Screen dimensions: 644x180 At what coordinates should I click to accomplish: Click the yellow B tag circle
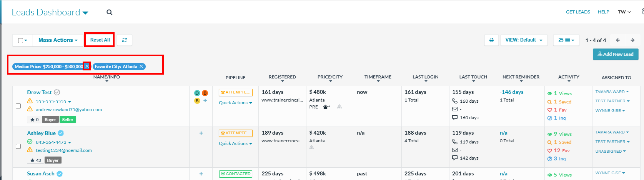click(197, 101)
